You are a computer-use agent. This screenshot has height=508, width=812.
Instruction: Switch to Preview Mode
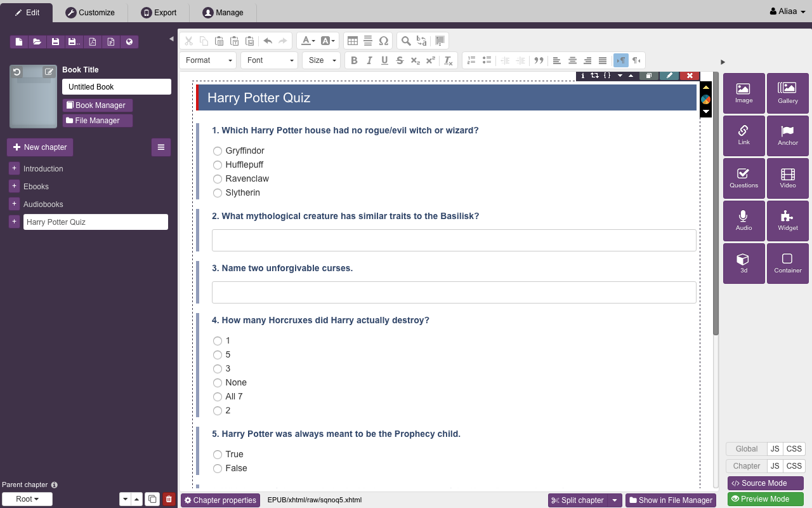click(765, 499)
